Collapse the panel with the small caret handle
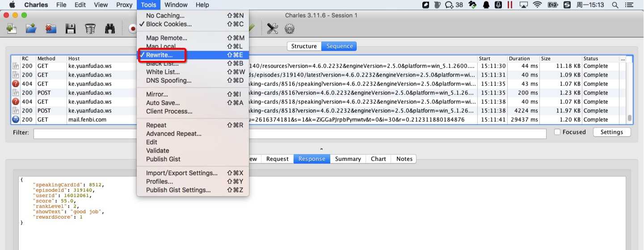 coord(321,149)
